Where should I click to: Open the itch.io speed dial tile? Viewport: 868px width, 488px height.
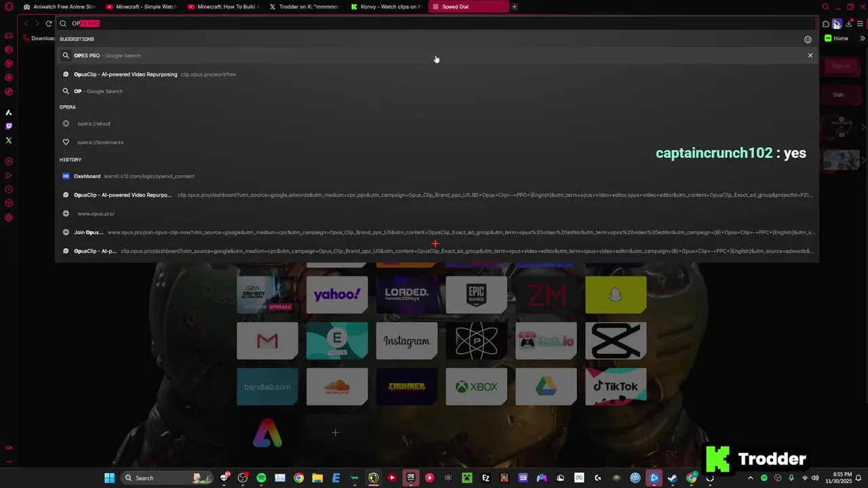(x=546, y=340)
